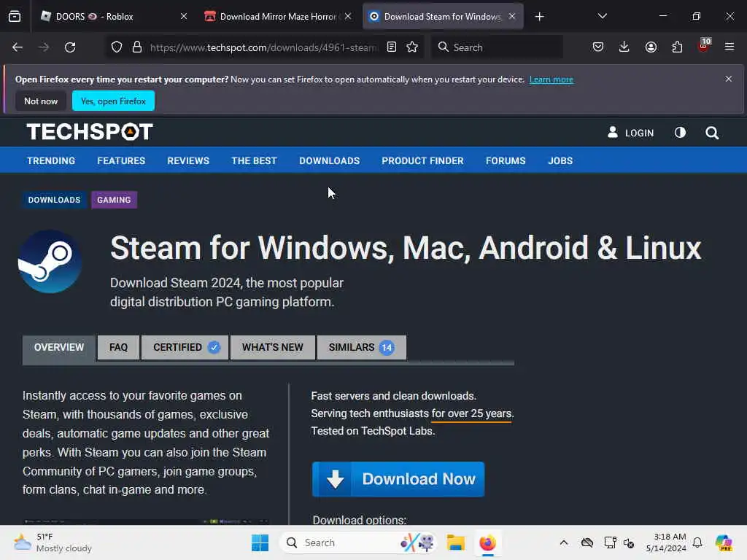The height and width of the screenshot is (560, 747).
Task: Toggle TechSpot dark/light theme
Action: pos(681,133)
